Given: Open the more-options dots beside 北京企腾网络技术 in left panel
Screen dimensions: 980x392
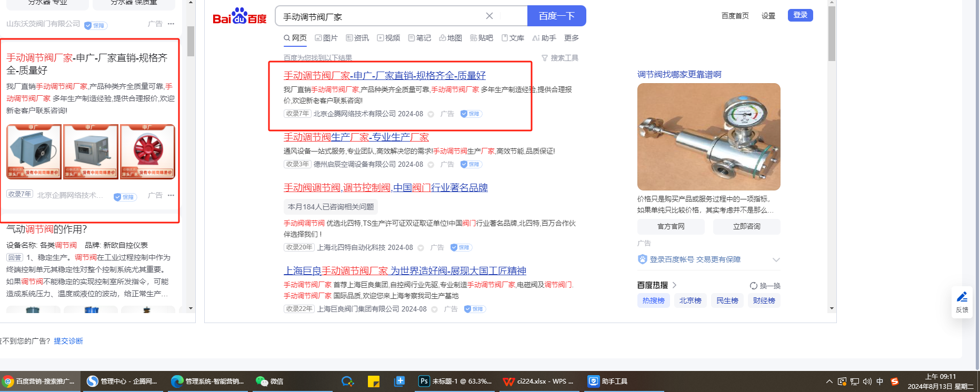Looking at the screenshot, I should (x=171, y=195).
